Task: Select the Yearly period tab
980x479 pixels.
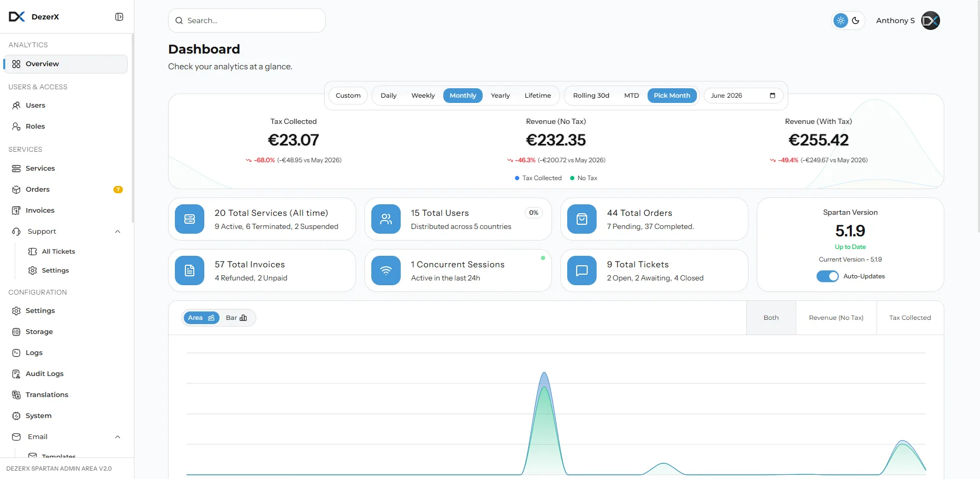Action: click(x=501, y=96)
